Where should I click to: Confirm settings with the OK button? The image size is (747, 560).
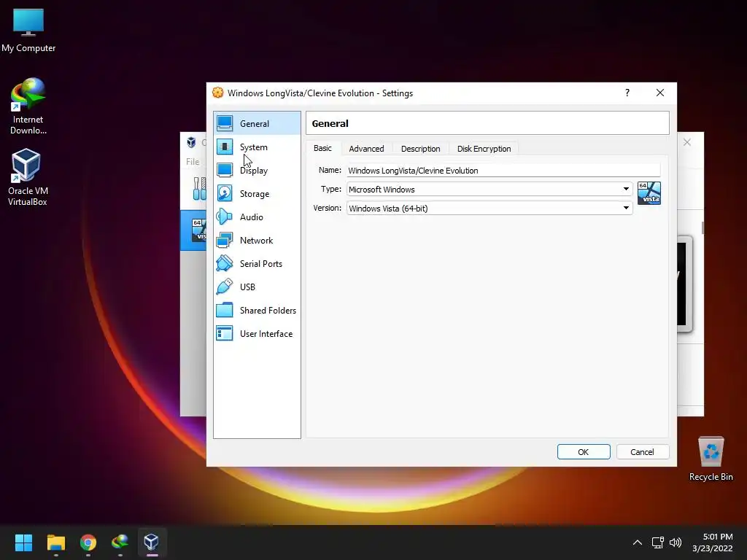[584, 452]
